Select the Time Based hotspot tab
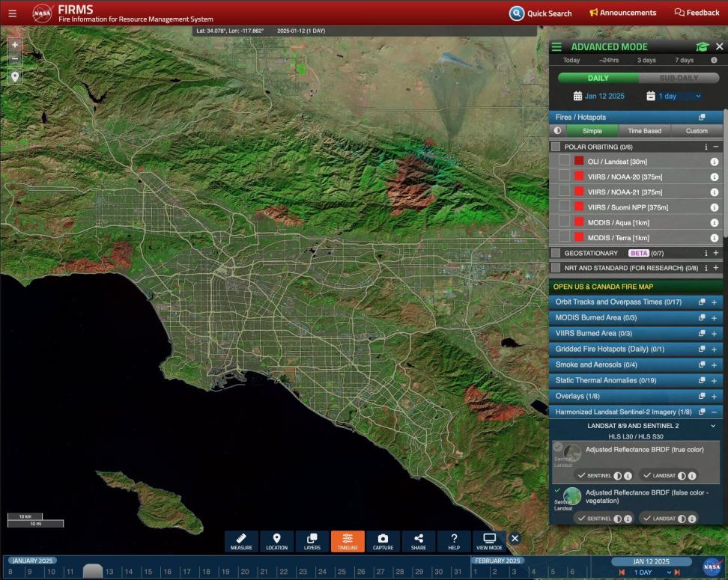Image resolution: width=728 pixels, height=580 pixels. tap(644, 131)
